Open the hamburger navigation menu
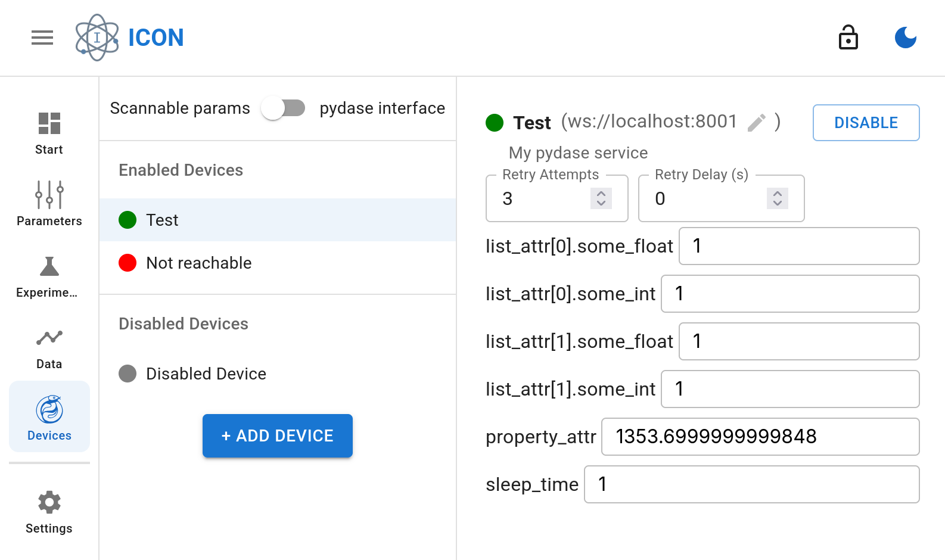The image size is (945, 560). pyautogui.click(x=42, y=38)
